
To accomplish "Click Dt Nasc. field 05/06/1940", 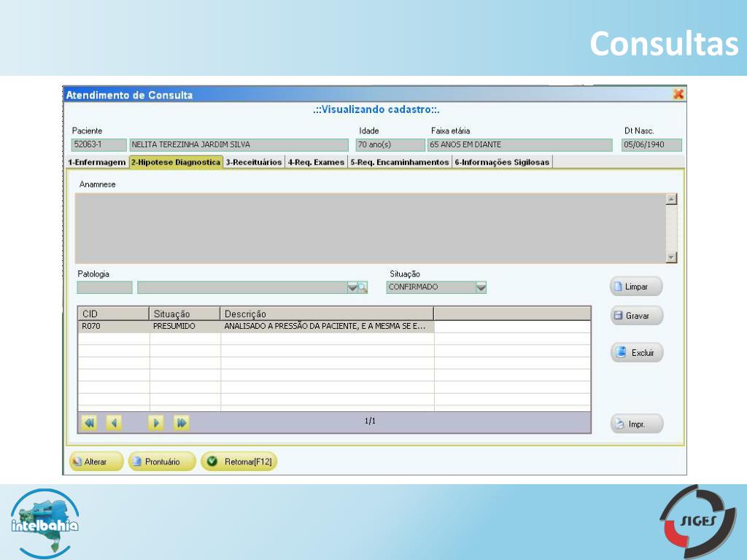I will (x=651, y=145).
